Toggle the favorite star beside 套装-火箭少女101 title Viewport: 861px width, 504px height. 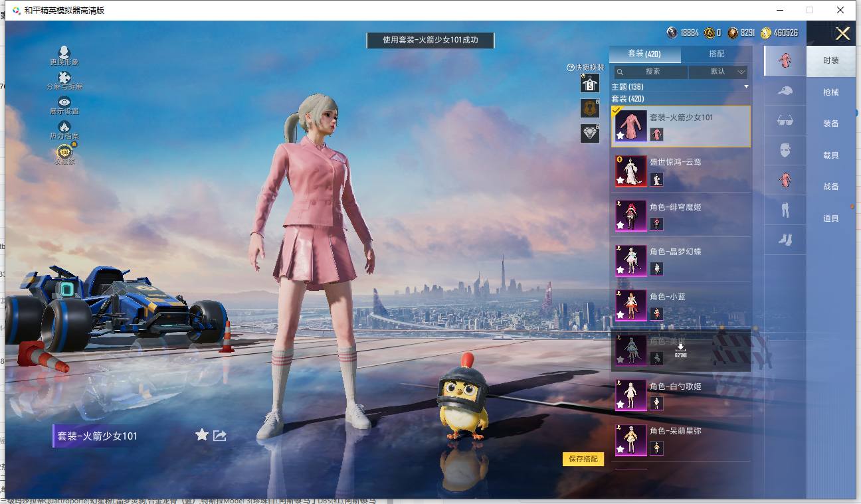202,435
